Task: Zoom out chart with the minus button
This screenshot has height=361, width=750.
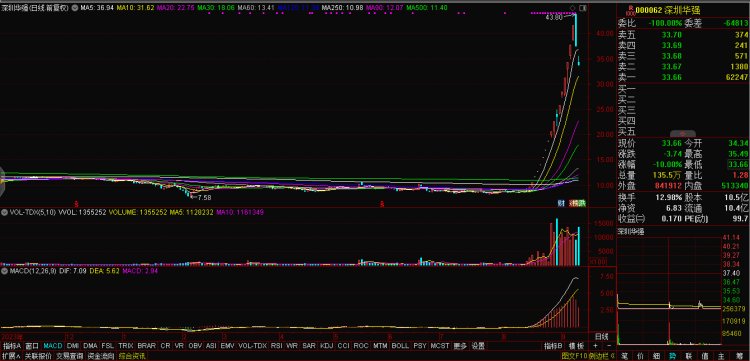Action: tap(609, 346)
